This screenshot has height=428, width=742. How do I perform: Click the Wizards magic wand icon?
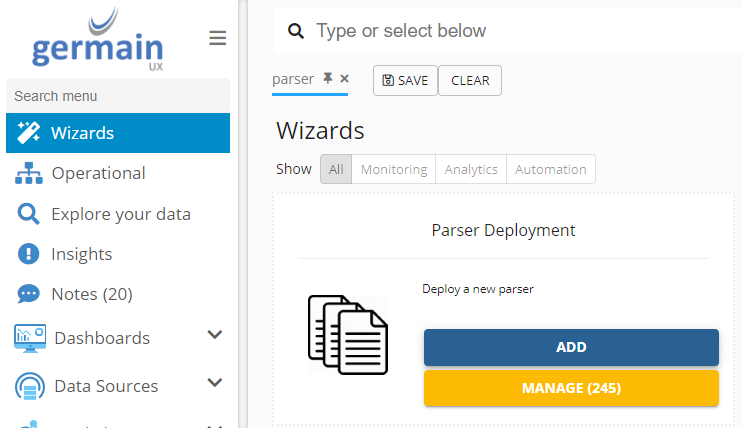pos(29,133)
